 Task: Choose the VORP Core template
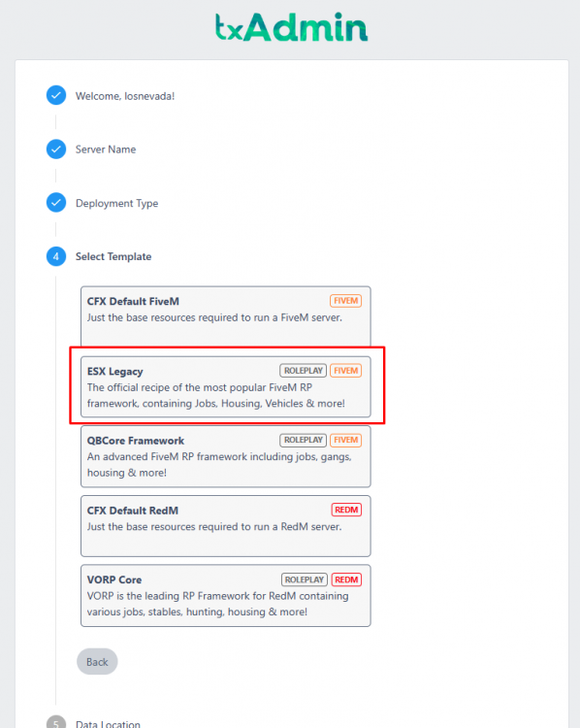pyautogui.click(x=226, y=596)
